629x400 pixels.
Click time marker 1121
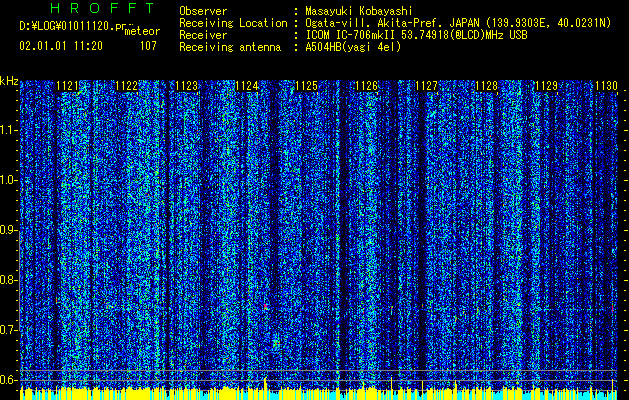(x=67, y=86)
